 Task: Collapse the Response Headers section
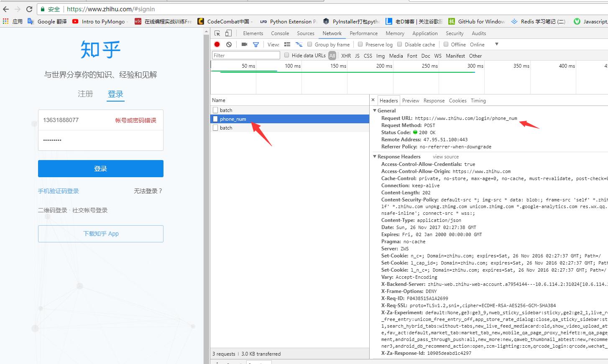tap(375, 157)
